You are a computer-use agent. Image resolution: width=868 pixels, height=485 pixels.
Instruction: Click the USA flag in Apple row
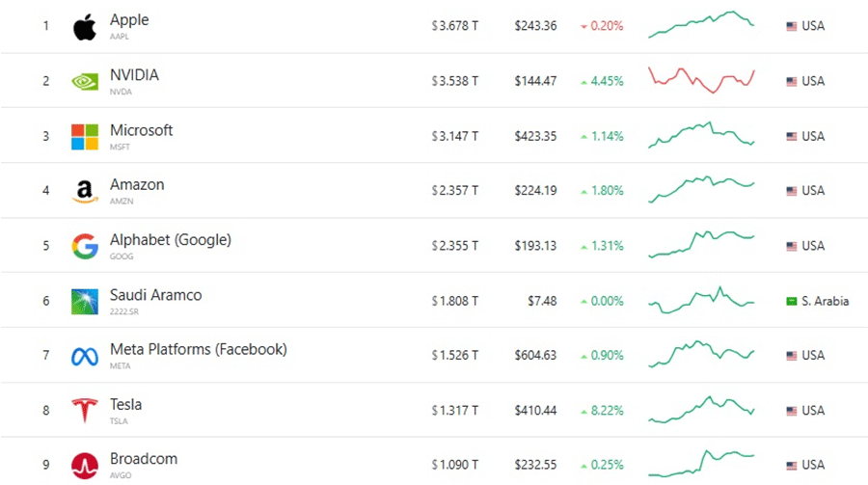point(792,26)
